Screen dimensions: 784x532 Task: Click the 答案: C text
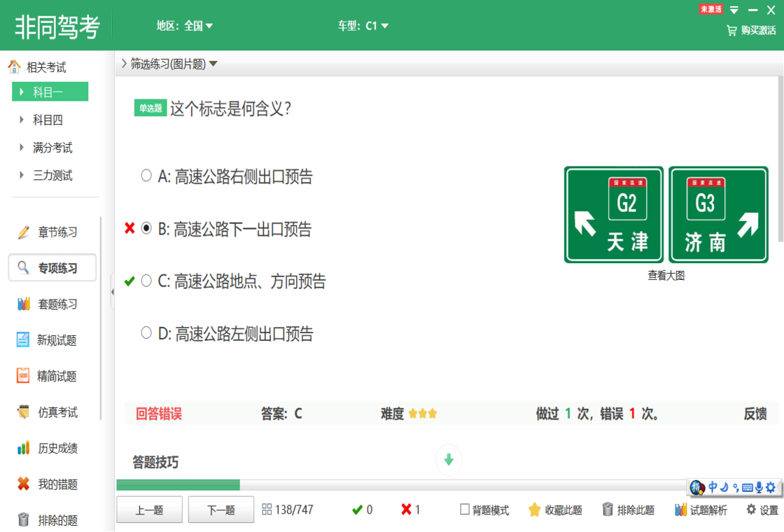[x=281, y=414]
